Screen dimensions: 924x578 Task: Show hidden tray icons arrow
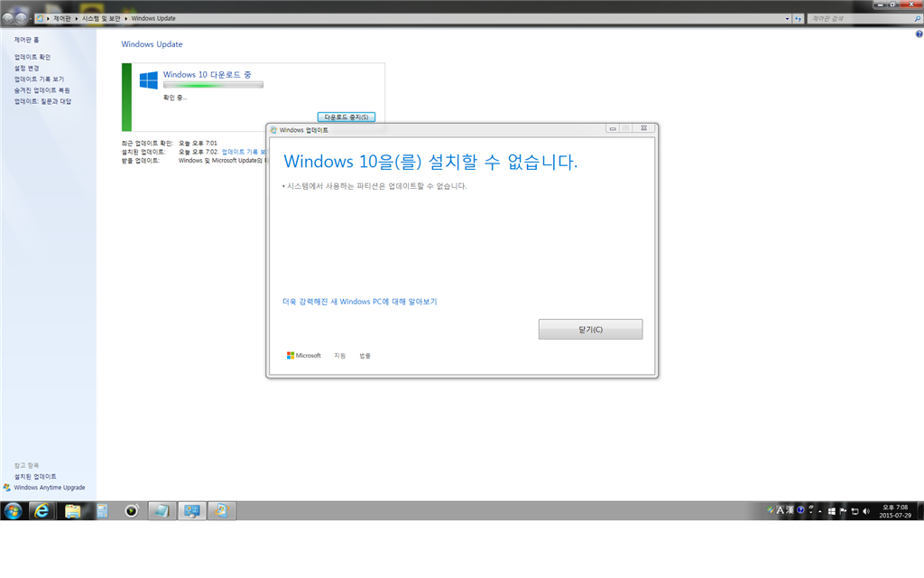tap(820, 511)
